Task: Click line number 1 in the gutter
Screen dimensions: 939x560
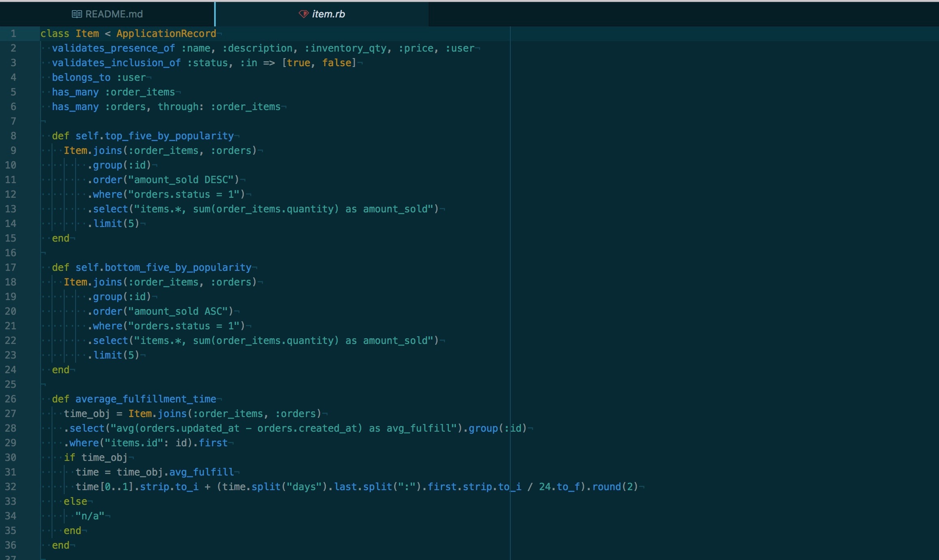Action: tap(13, 34)
